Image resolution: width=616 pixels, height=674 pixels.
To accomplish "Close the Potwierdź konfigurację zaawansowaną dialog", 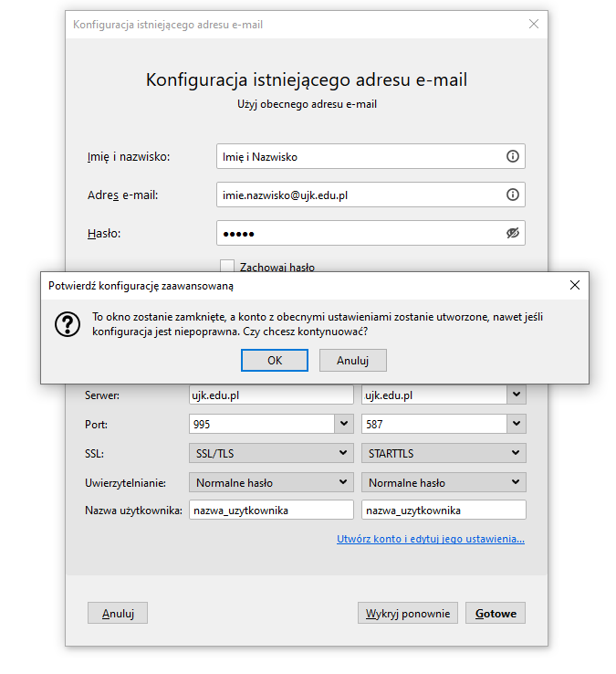I will 574,285.
